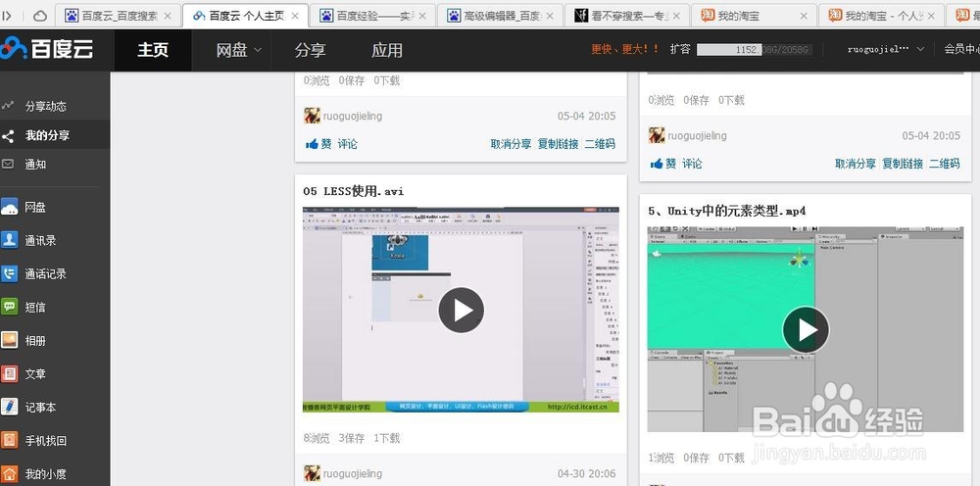Open the 网盘 cloud icon in sidebar

9,207
